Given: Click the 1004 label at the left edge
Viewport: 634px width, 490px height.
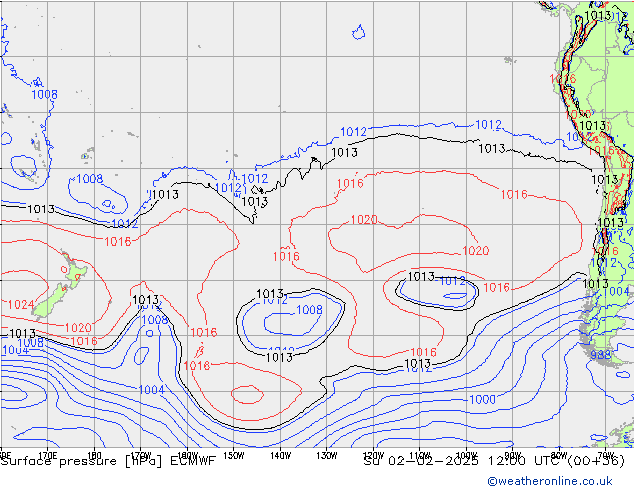Looking at the screenshot, I should pos(14,351).
